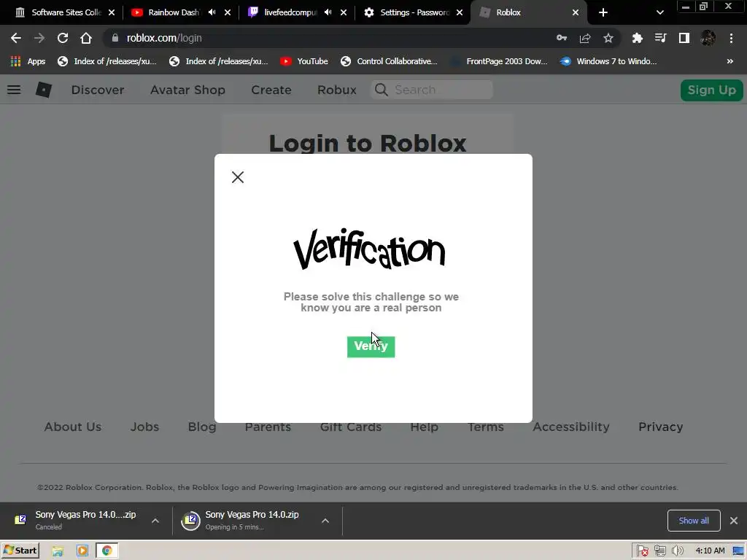Image resolution: width=747 pixels, height=560 pixels.
Task: Click the green Verify button
Action: tap(371, 346)
